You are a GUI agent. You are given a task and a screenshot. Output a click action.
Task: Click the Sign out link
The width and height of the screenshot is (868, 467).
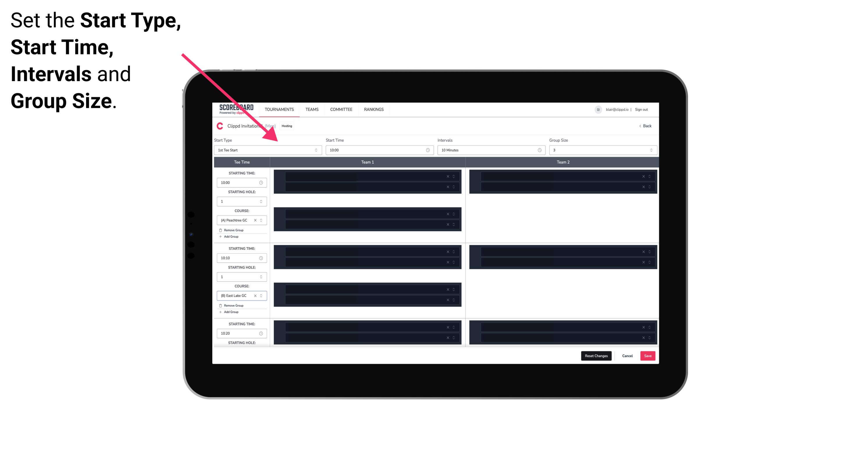click(645, 109)
